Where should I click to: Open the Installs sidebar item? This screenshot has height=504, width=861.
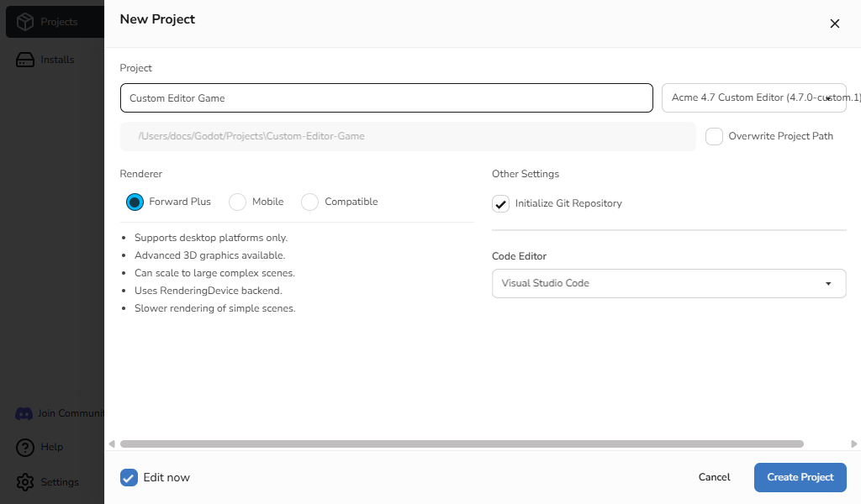(x=57, y=60)
